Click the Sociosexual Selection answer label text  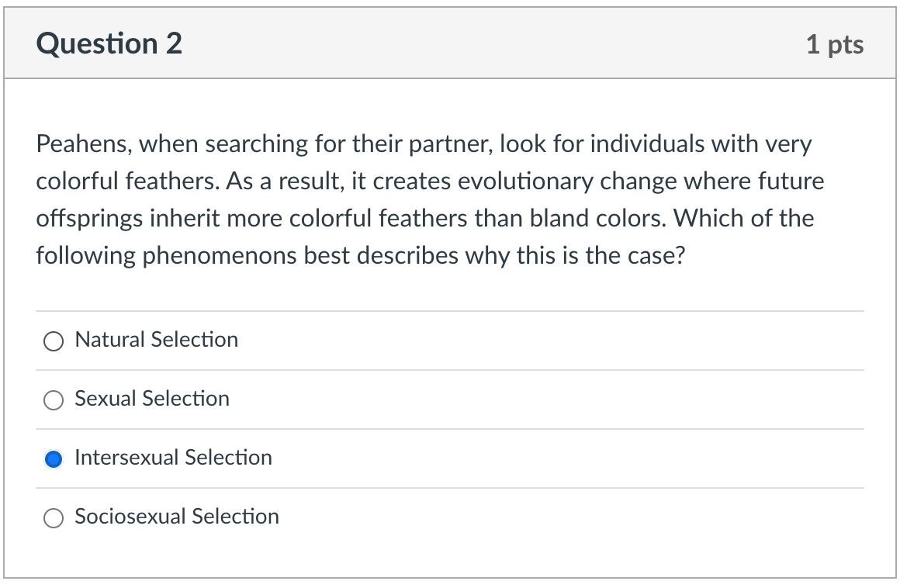click(x=176, y=517)
